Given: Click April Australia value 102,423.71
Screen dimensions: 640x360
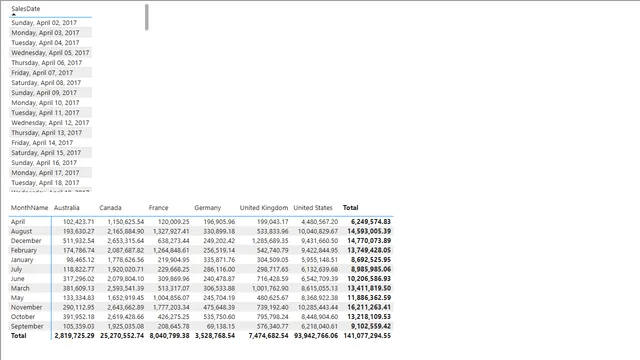Looking at the screenshot, I should [78, 222].
